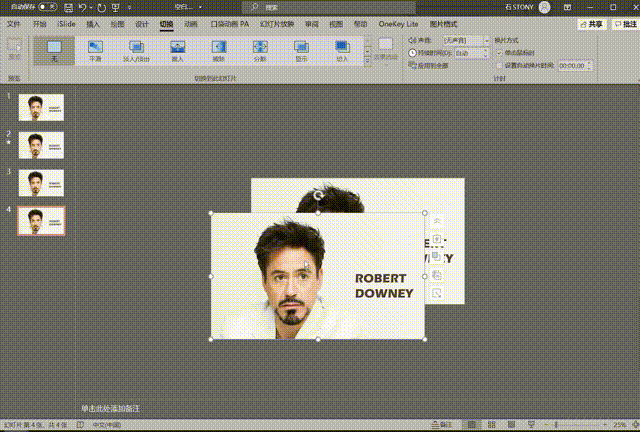Enable 设置自动换片时间 checkbox
The image size is (640, 432).
[500, 65]
